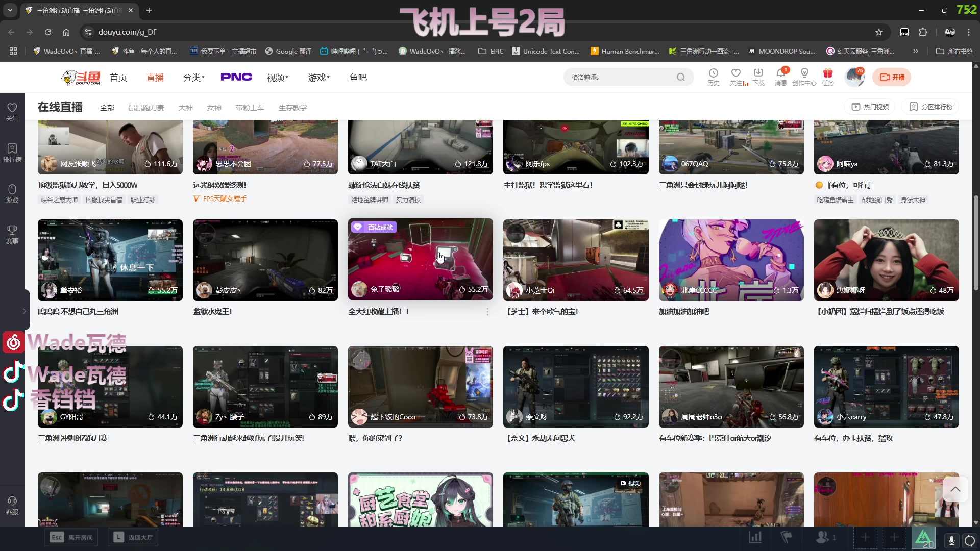Screen dimensions: 980x551
Task: Click the browser home icon
Action: tap(66, 32)
